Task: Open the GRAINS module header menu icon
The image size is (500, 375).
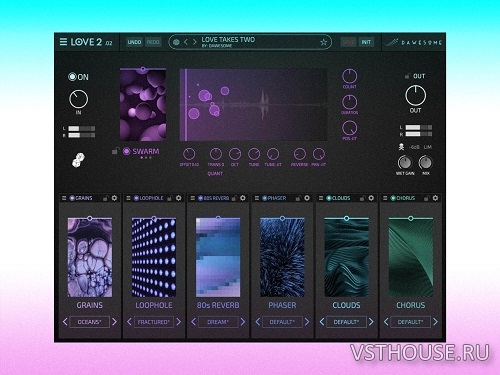Action: (x=64, y=198)
